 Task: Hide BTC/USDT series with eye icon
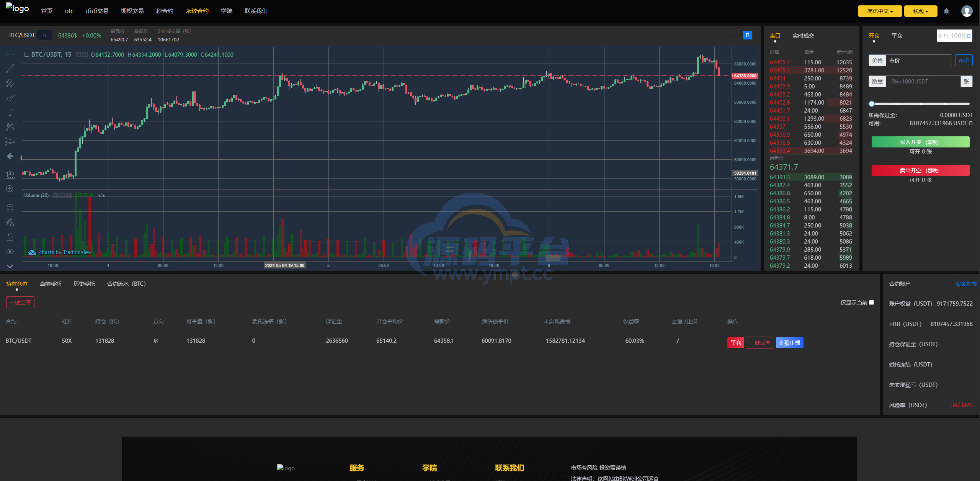click(x=78, y=54)
